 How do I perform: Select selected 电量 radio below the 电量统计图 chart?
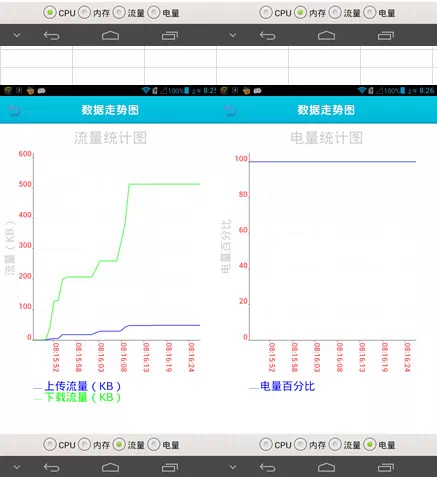coord(370,445)
